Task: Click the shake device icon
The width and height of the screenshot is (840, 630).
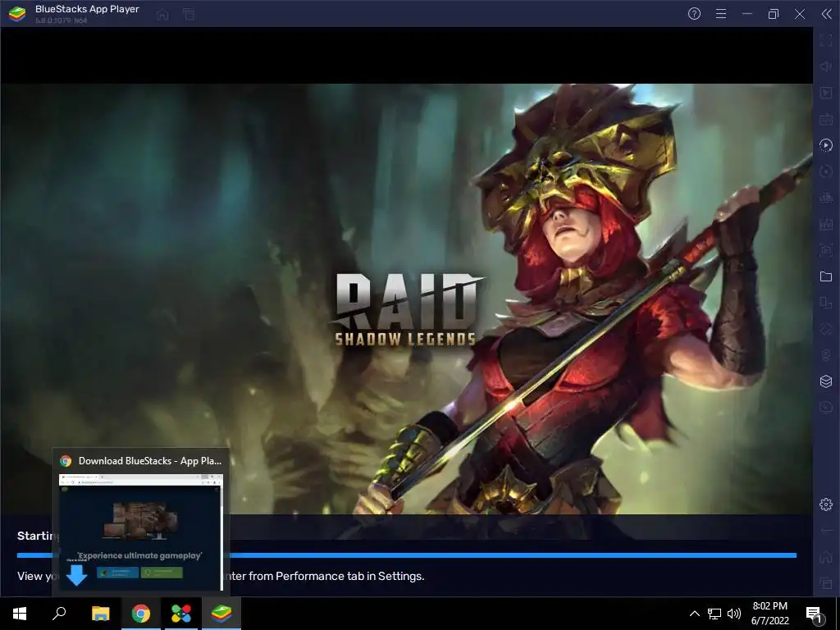Action: point(826,329)
